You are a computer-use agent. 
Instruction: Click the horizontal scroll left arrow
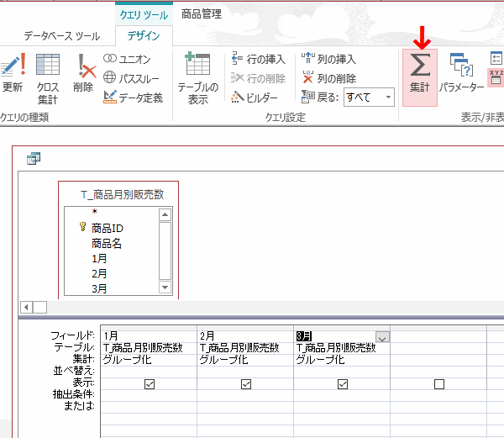pyautogui.click(x=27, y=308)
